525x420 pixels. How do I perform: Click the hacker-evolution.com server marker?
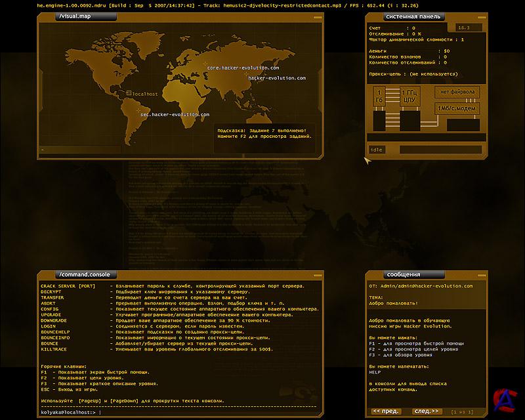(246, 75)
